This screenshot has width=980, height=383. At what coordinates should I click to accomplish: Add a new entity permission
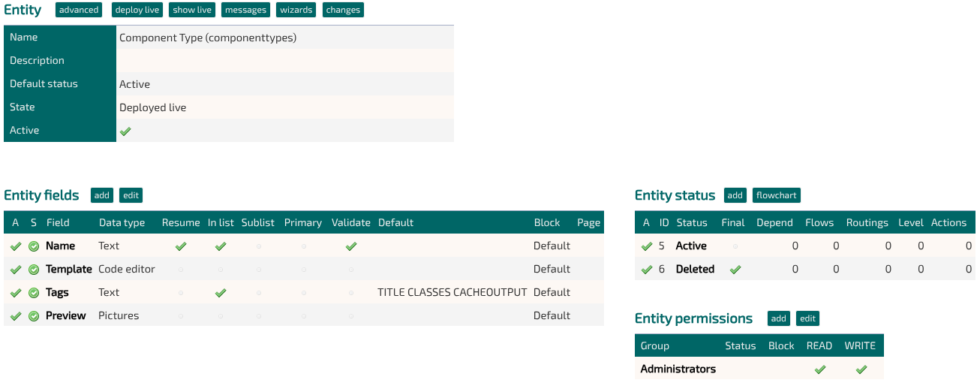(779, 318)
